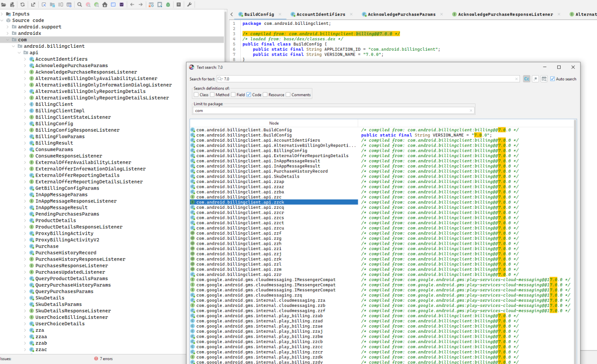Collapse the com package node
The width and height of the screenshot is (597, 364).
point(8,40)
